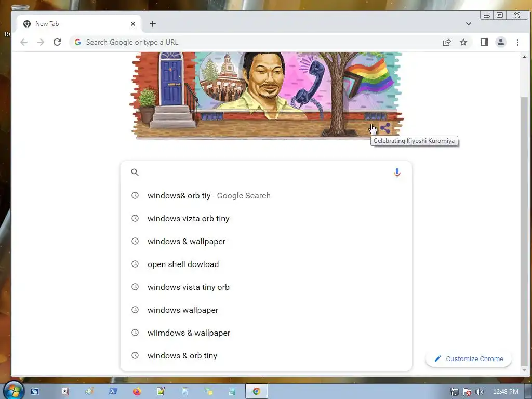Click the Chrome taskbar button
Image resolution: width=532 pixels, height=399 pixels.
pos(257,392)
